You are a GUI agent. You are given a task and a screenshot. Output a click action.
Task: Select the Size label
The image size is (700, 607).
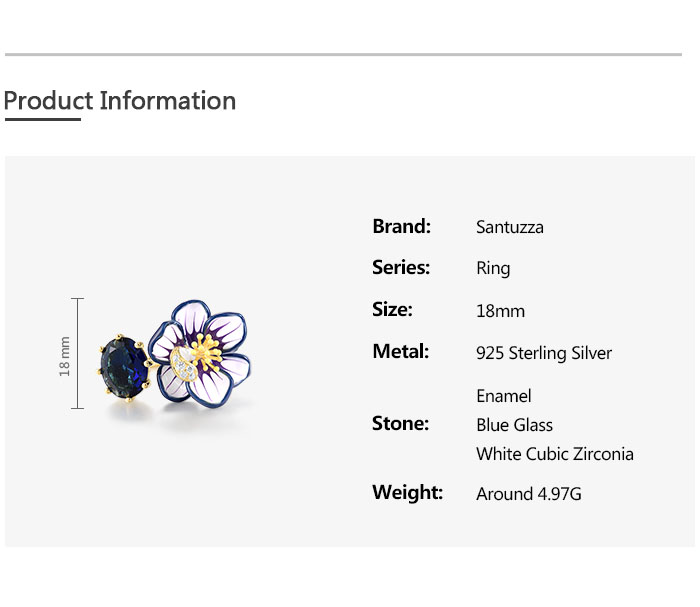click(x=392, y=309)
